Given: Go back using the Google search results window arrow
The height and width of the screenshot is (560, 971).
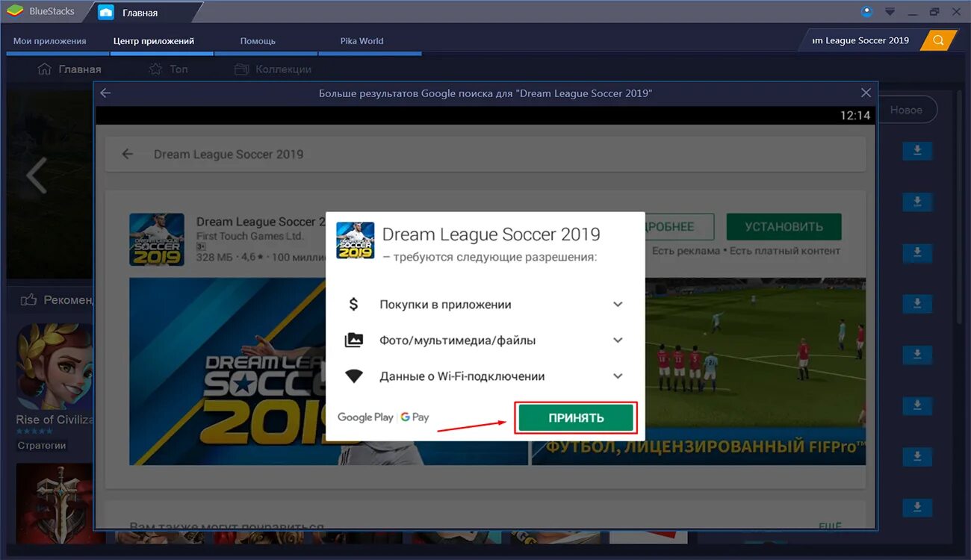Looking at the screenshot, I should click(x=105, y=93).
